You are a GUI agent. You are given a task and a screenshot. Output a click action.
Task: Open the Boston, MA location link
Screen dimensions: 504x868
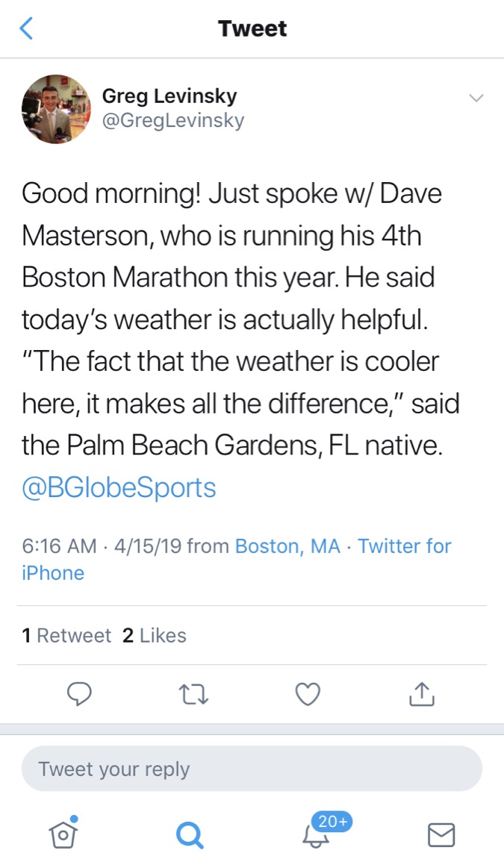tap(287, 546)
